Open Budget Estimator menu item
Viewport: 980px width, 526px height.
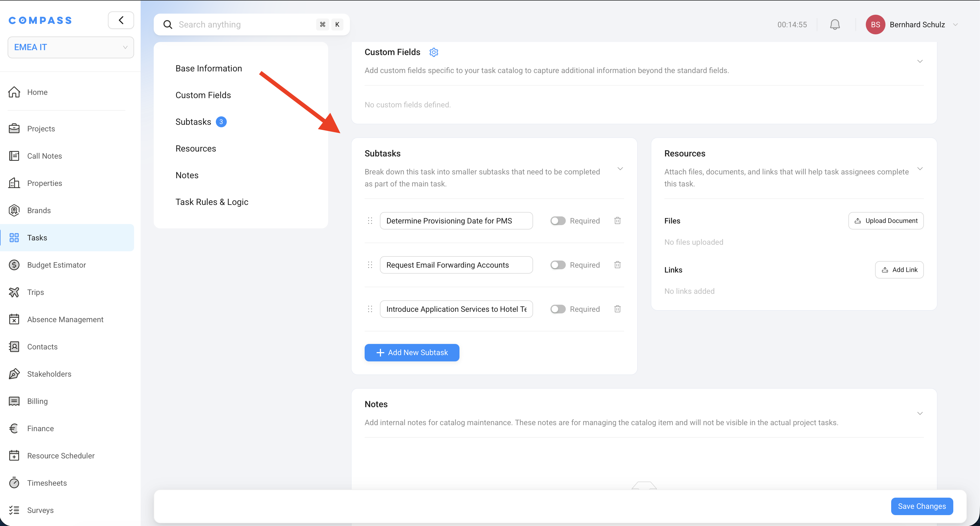[67, 265]
